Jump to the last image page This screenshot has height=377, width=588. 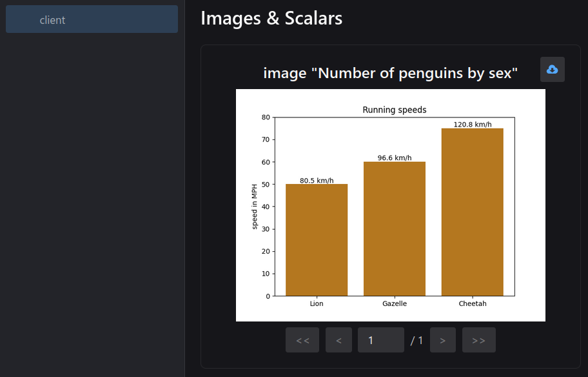tap(478, 340)
